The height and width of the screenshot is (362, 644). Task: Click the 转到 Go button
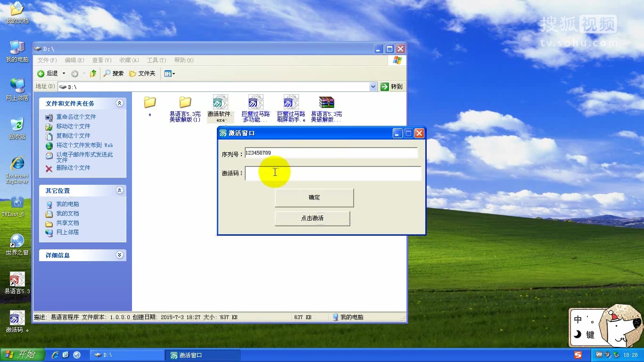click(x=391, y=87)
